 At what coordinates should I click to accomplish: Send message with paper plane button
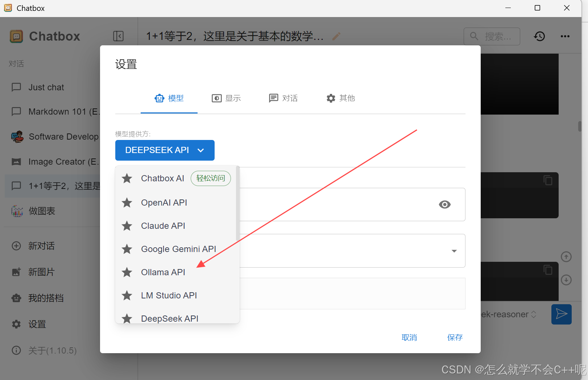[562, 314]
